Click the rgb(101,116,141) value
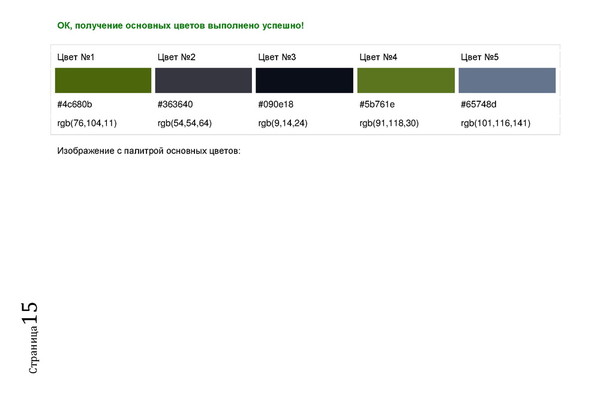This screenshot has width=600, height=399. tap(496, 123)
